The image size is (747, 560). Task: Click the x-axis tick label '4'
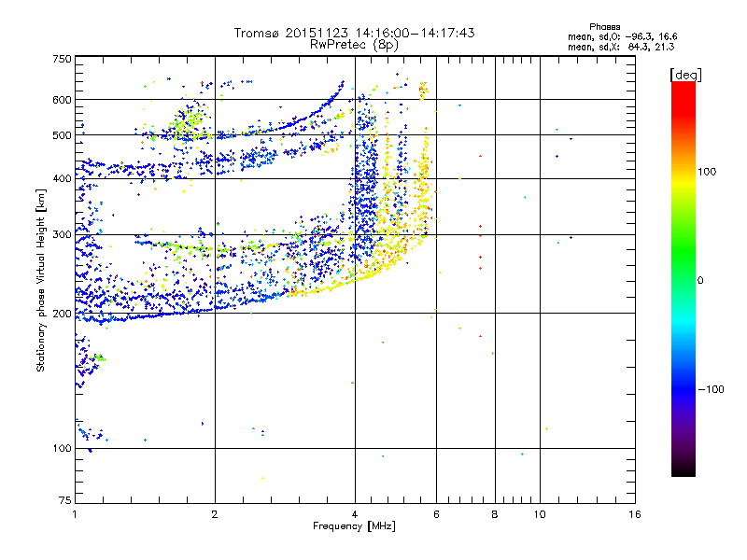click(x=355, y=514)
